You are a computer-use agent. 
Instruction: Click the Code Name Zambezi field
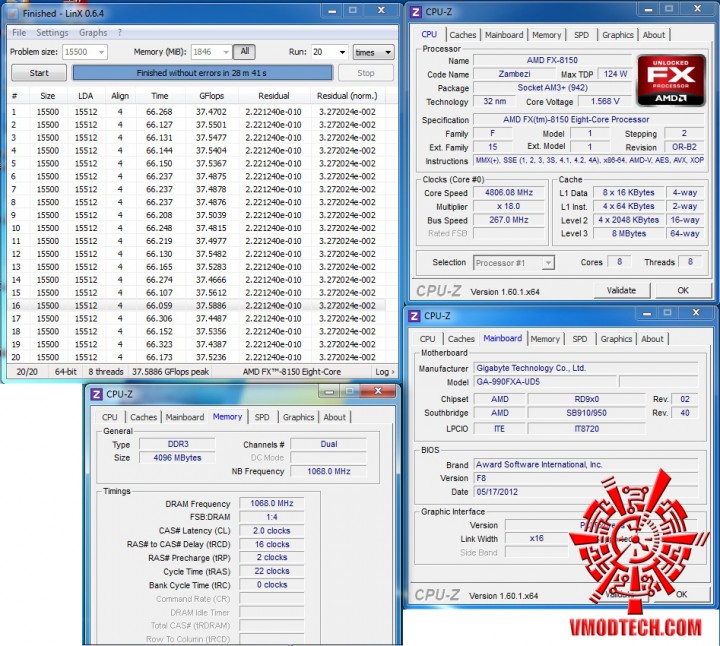pos(515,74)
